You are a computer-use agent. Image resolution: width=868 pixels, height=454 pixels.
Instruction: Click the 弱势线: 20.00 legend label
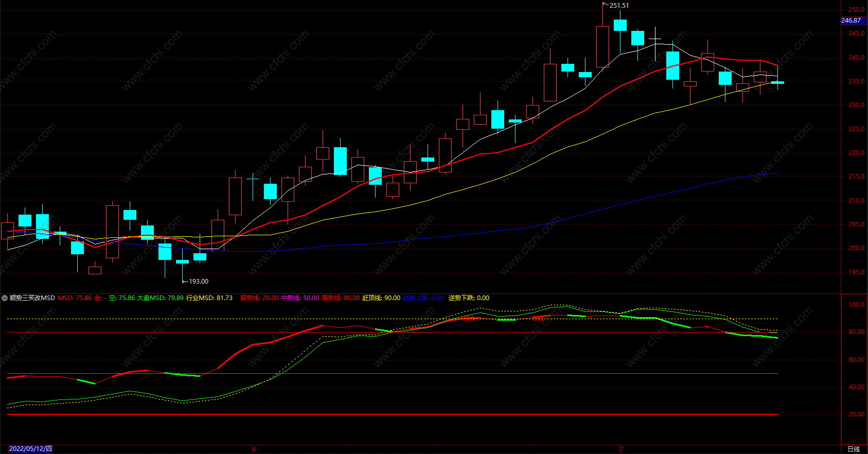click(x=259, y=298)
